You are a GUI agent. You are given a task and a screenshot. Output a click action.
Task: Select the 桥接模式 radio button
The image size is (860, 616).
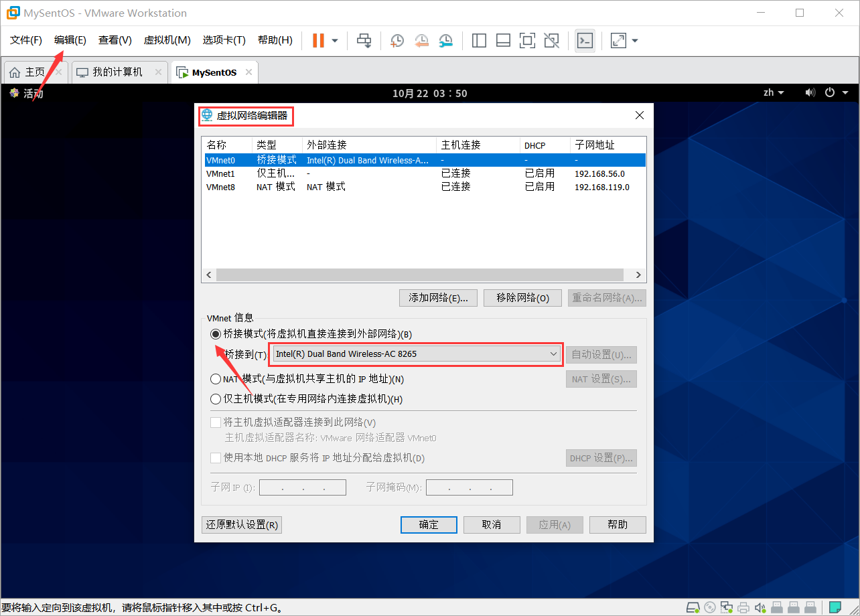216,333
